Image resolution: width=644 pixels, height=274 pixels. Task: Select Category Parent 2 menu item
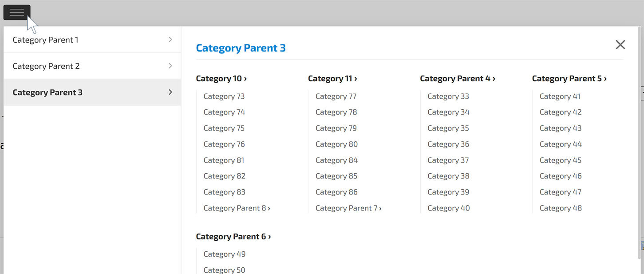pyautogui.click(x=46, y=66)
